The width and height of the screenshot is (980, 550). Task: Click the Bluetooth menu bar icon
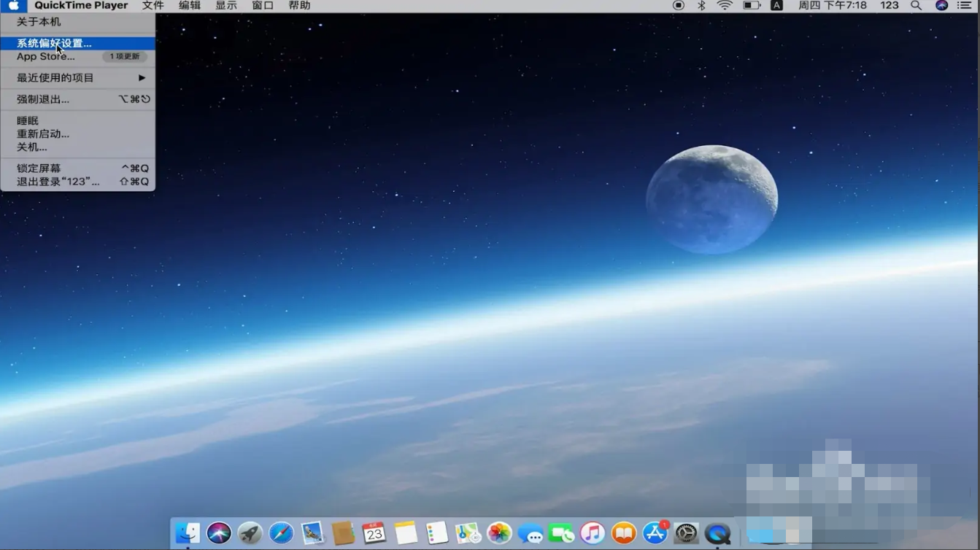(x=701, y=6)
